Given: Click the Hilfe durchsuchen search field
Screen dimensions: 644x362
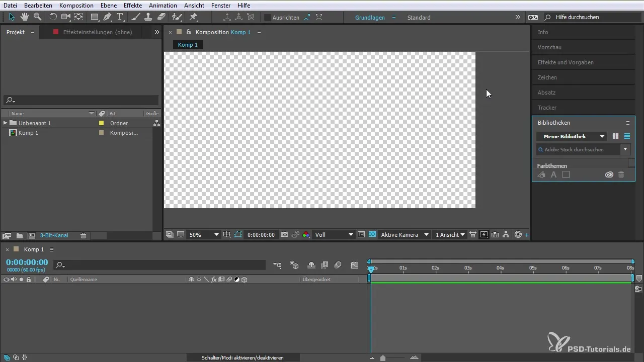Looking at the screenshot, I should (594, 17).
